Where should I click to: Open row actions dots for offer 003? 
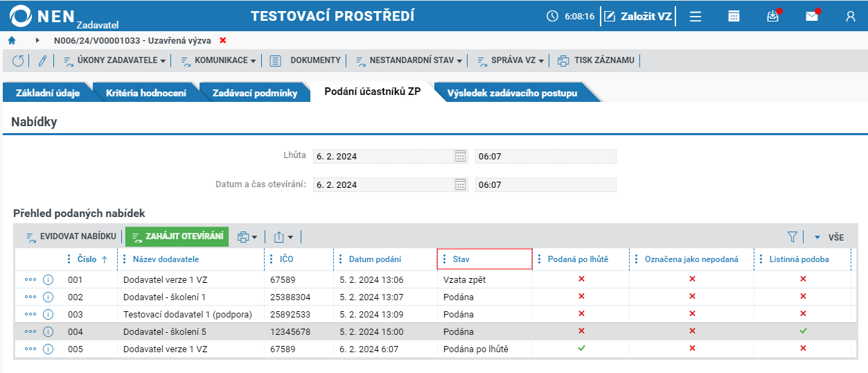[x=30, y=314]
